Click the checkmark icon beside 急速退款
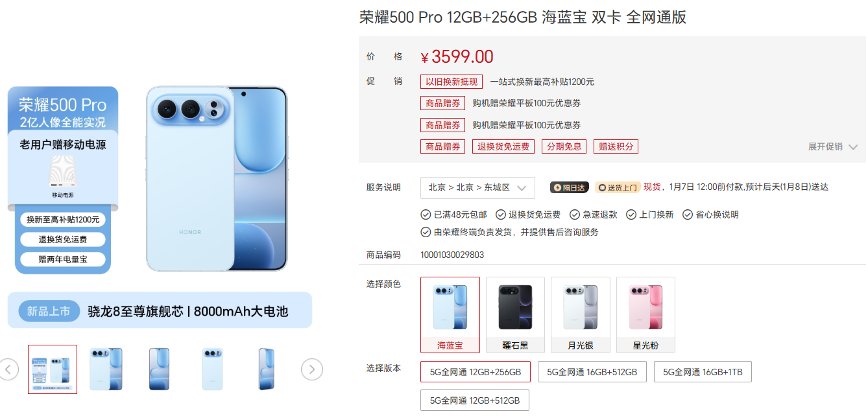This screenshot has width=868, height=418. tap(575, 215)
